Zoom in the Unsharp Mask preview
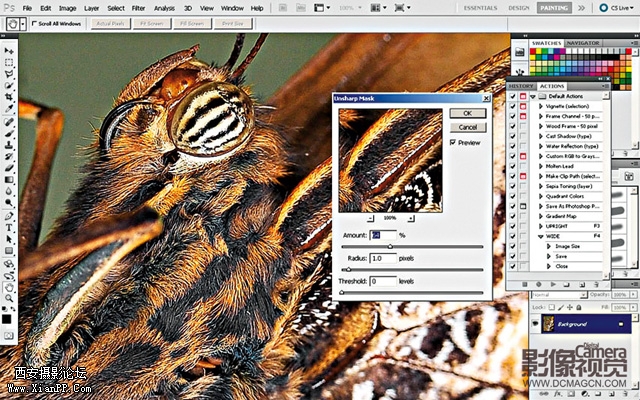The height and width of the screenshot is (400, 640). pos(413,217)
